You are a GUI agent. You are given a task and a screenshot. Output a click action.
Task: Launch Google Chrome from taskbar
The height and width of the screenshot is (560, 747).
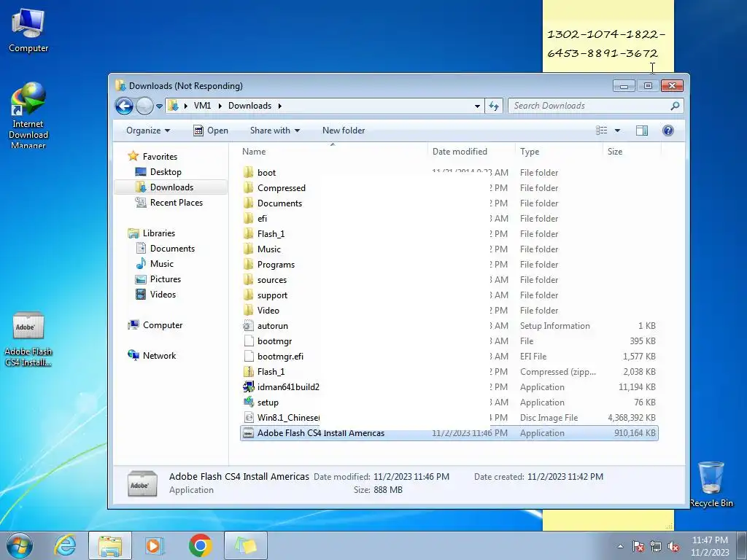[x=200, y=545]
